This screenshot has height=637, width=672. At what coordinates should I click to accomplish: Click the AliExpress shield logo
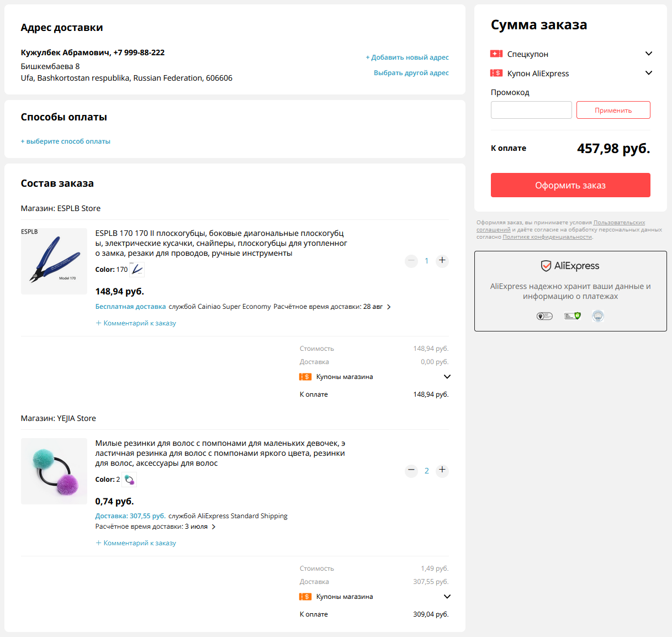pyautogui.click(x=546, y=266)
